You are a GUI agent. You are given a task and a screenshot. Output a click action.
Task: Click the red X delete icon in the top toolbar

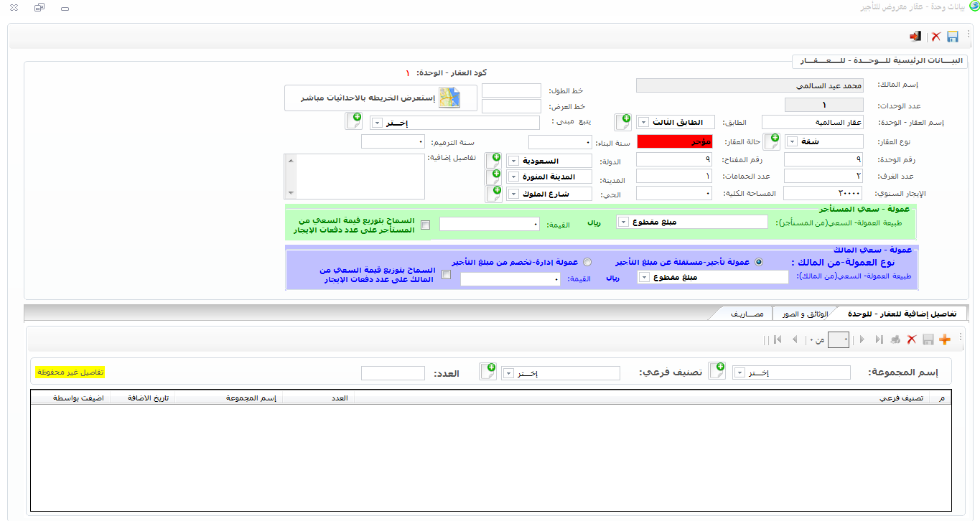coord(935,37)
